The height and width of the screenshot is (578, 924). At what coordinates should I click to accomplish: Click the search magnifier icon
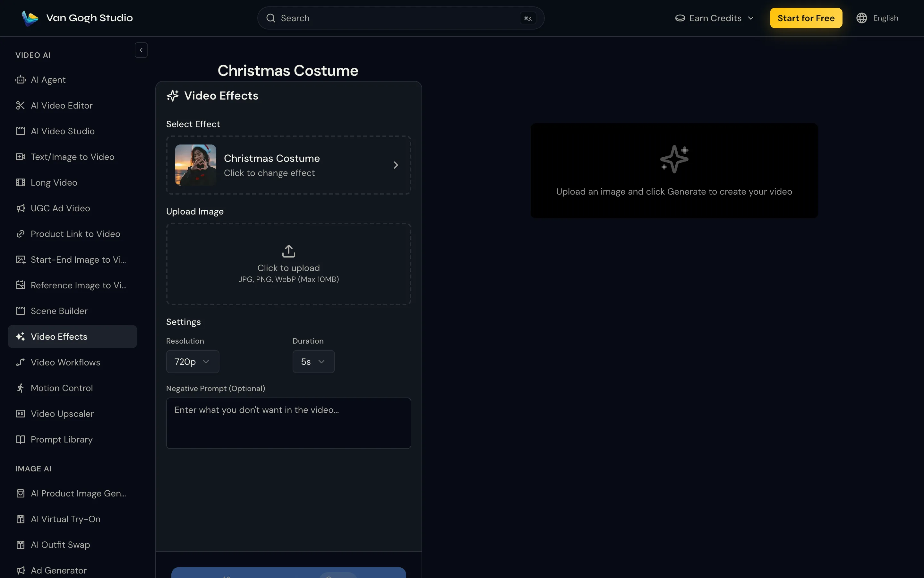click(271, 18)
